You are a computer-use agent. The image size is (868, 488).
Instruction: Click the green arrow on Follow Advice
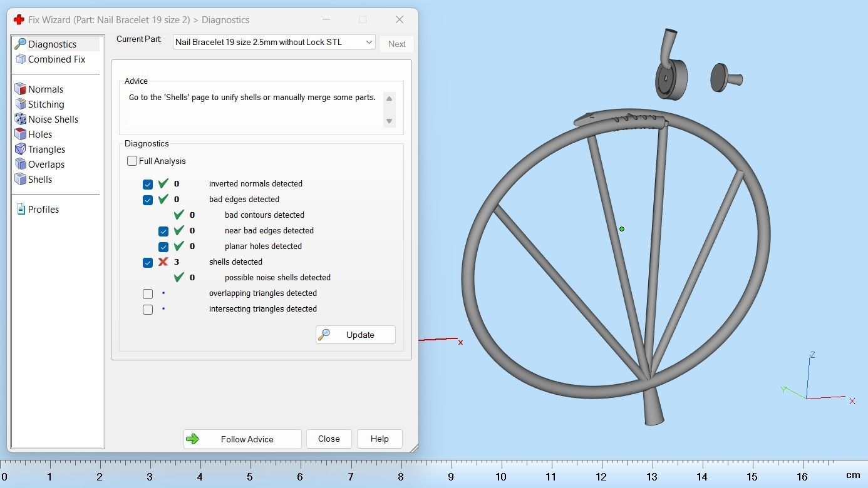[x=192, y=439]
